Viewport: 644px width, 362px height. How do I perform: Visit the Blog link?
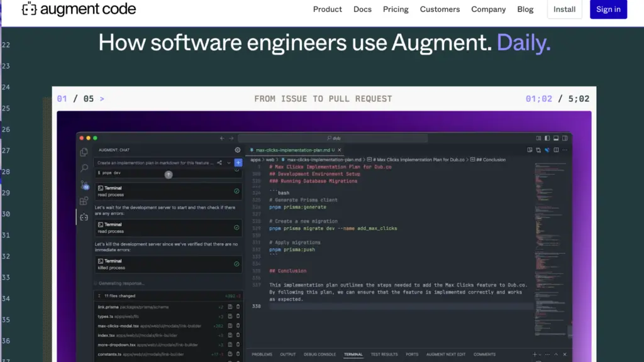tap(525, 9)
